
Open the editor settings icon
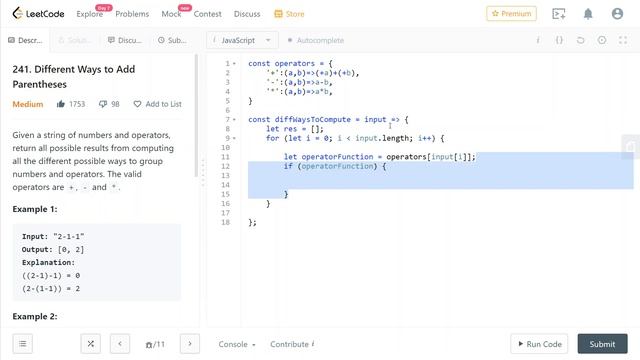click(602, 40)
